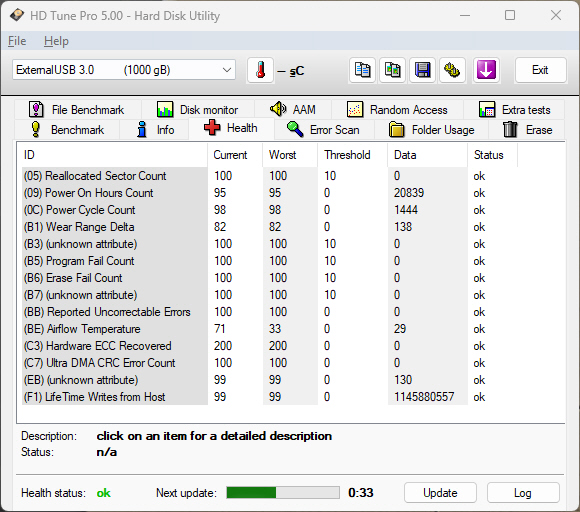Click the Current column header

(x=235, y=155)
